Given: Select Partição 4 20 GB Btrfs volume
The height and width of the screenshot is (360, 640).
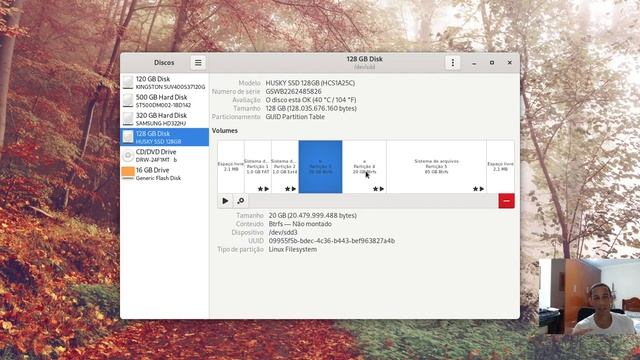Looking at the screenshot, I should click(364, 167).
